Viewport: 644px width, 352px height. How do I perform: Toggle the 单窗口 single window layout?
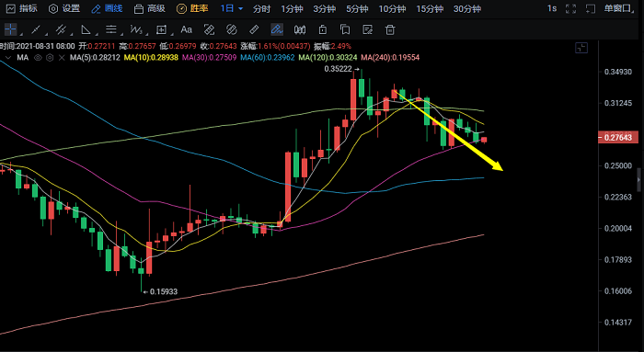pos(619,8)
